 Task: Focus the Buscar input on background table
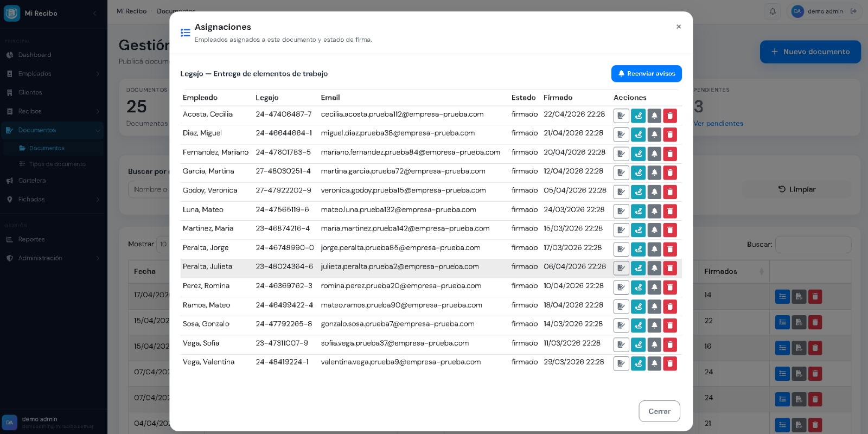pos(813,245)
